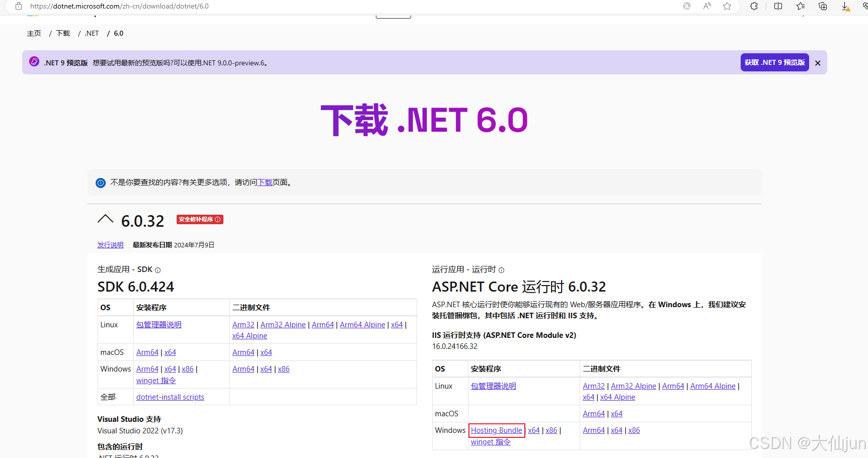Open the dotnet-install scripts link

click(170, 397)
